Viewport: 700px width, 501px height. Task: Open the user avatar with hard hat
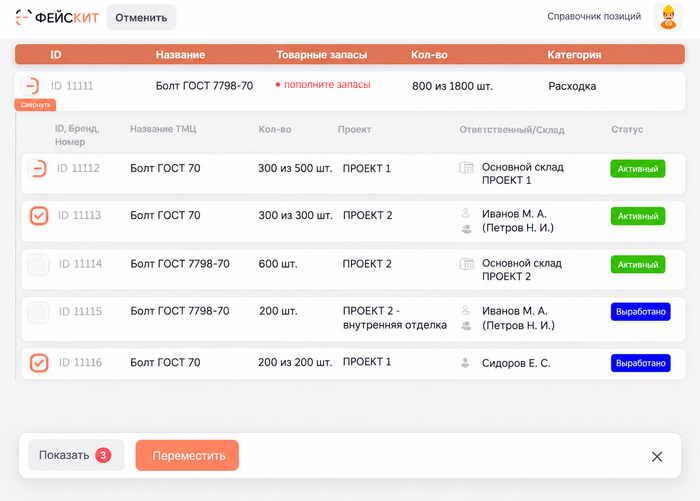point(668,17)
